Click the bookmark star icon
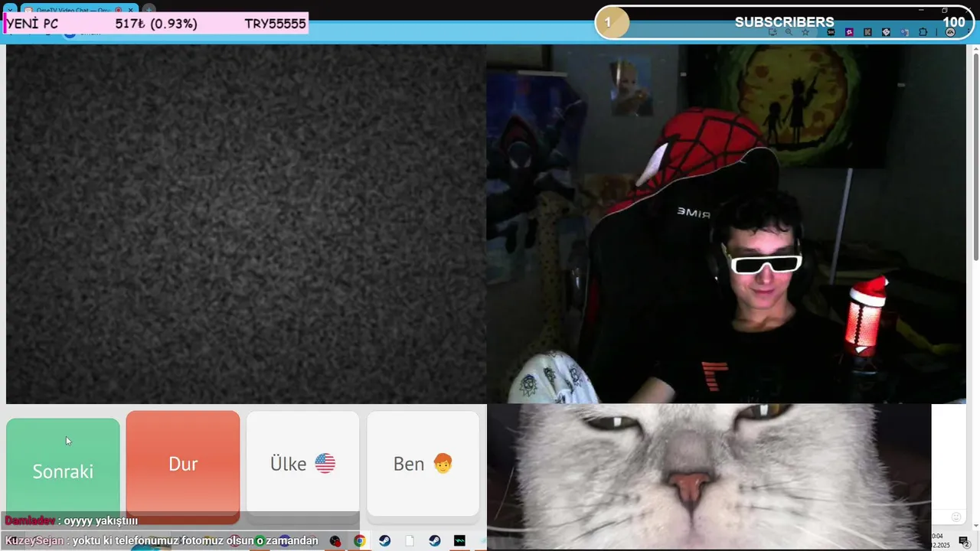 pos(805,32)
